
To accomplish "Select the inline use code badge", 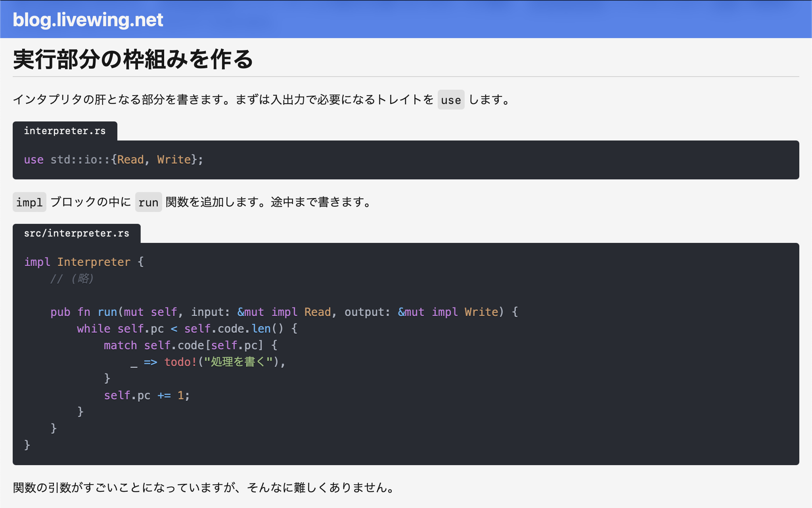I will click(x=451, y=100).
